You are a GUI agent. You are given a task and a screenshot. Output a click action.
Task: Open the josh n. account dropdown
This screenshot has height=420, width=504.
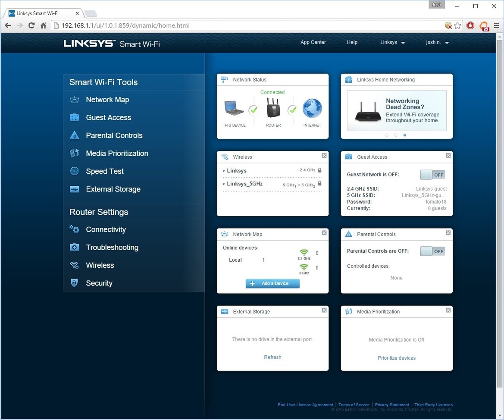(x=437, y=42)
